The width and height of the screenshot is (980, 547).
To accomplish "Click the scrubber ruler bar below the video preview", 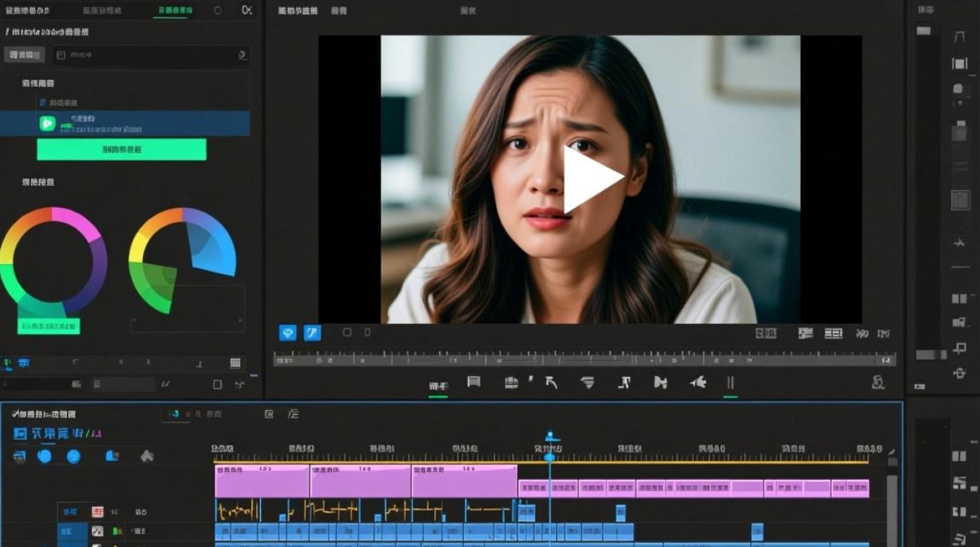I will (x=583, y=360).
